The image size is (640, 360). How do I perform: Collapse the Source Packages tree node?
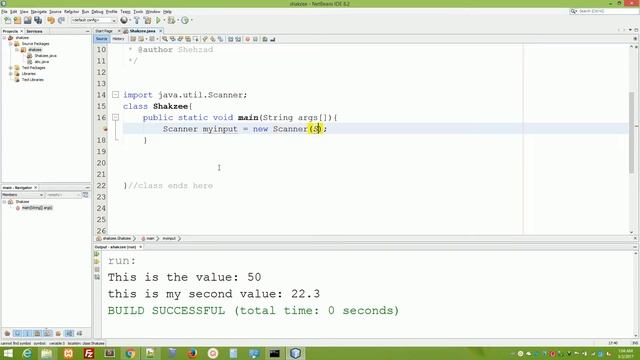(11, 44)
